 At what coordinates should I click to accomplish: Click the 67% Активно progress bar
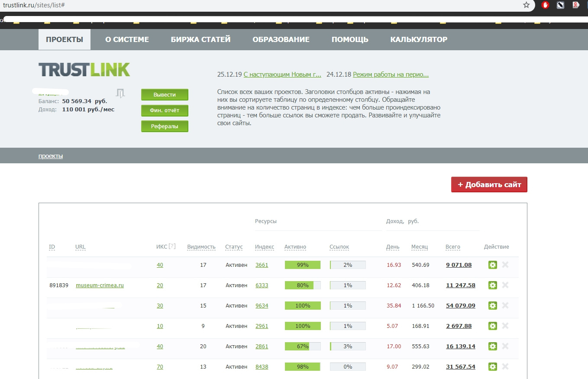click(x=303, y=346)
